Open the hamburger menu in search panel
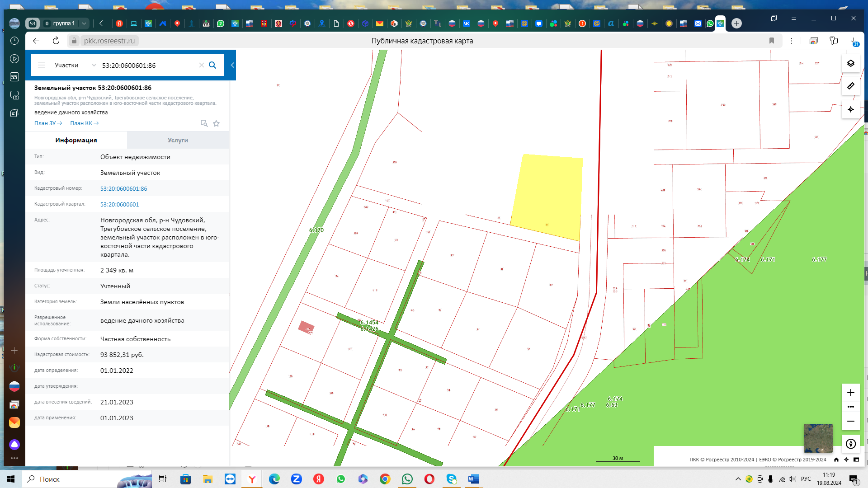 point(42,65)
